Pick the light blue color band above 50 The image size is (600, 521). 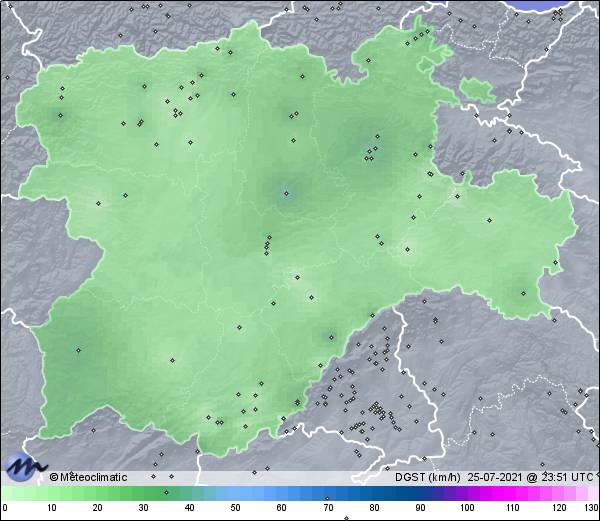click(x=235, y=494)
